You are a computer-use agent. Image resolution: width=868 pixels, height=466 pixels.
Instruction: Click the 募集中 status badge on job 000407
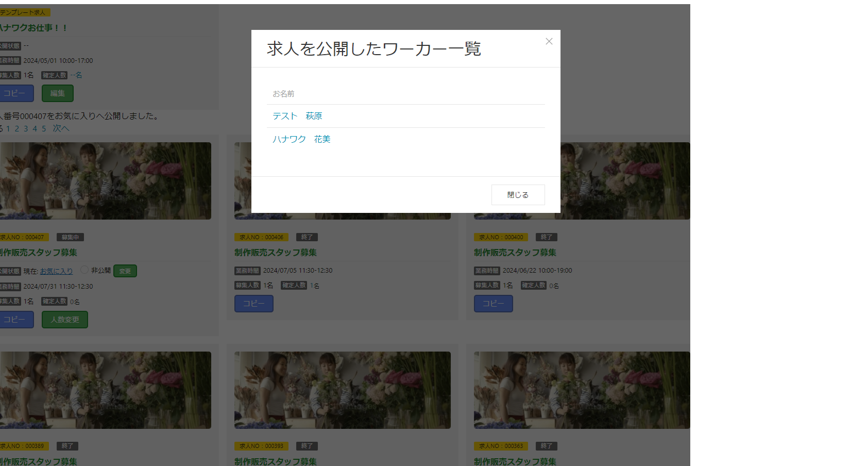70,237
